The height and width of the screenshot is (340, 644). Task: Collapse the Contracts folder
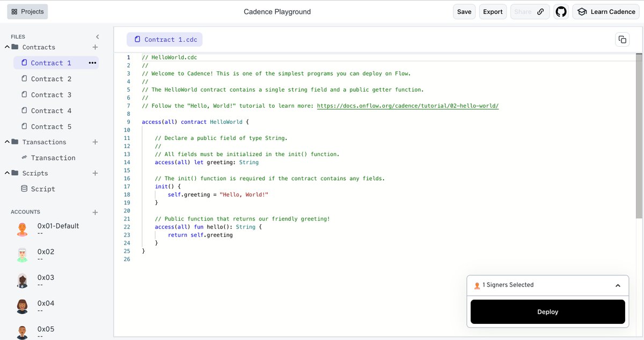pyautogui.click(x=8, y=47)
